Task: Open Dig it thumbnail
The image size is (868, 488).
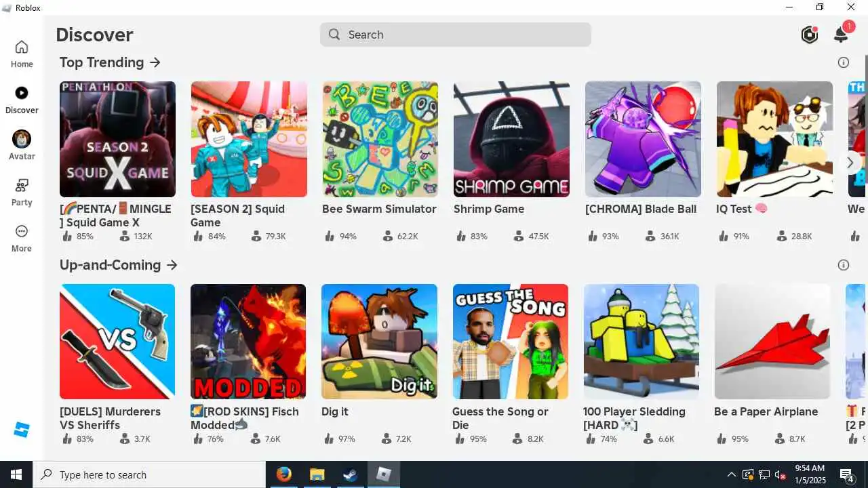Action: (x=379, y=342)
